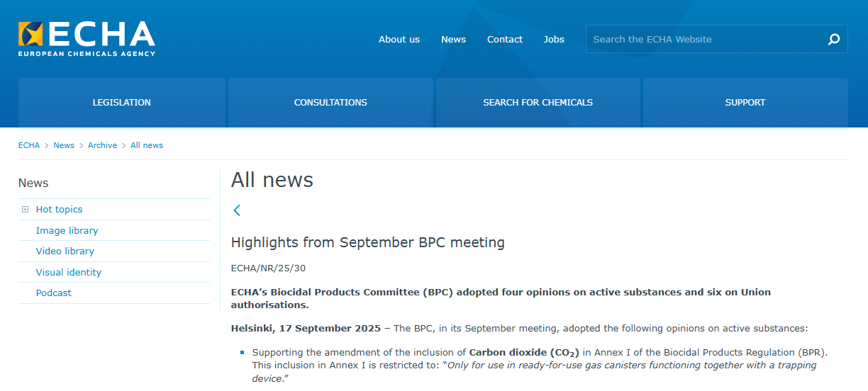This screenshot has width=868, height=391.
Task: Open the Consultations menu
Action: point(330,103)
